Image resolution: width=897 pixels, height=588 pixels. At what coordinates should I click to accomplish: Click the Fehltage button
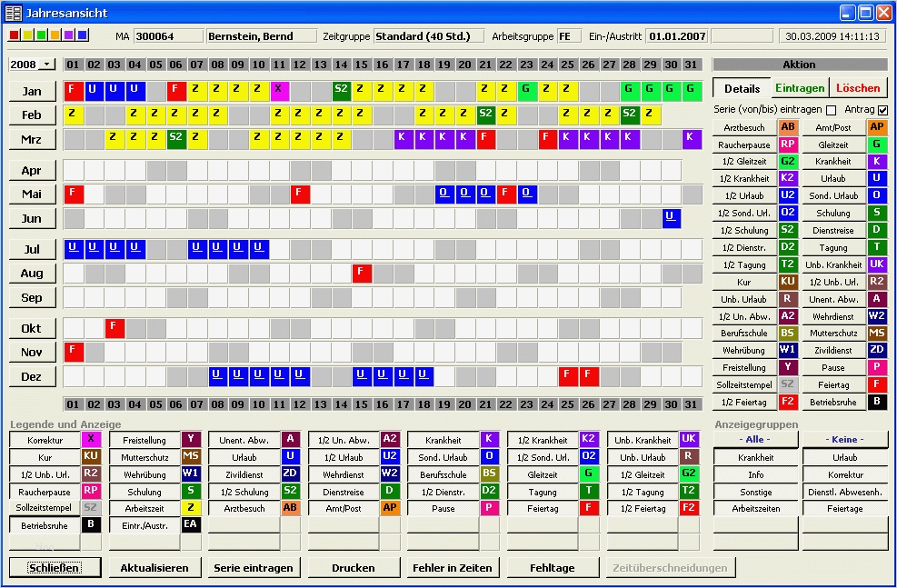(x=551, y=568)
